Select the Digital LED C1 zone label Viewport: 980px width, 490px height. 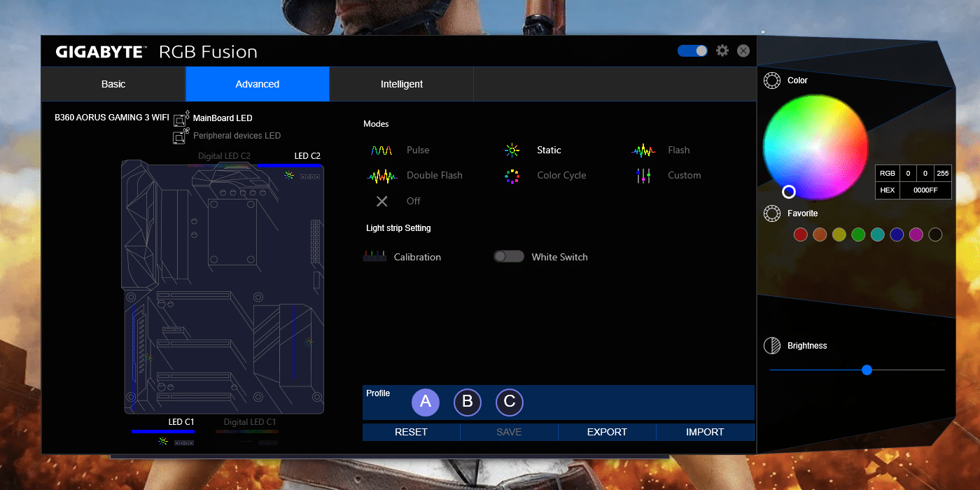[x=250, y=422]
